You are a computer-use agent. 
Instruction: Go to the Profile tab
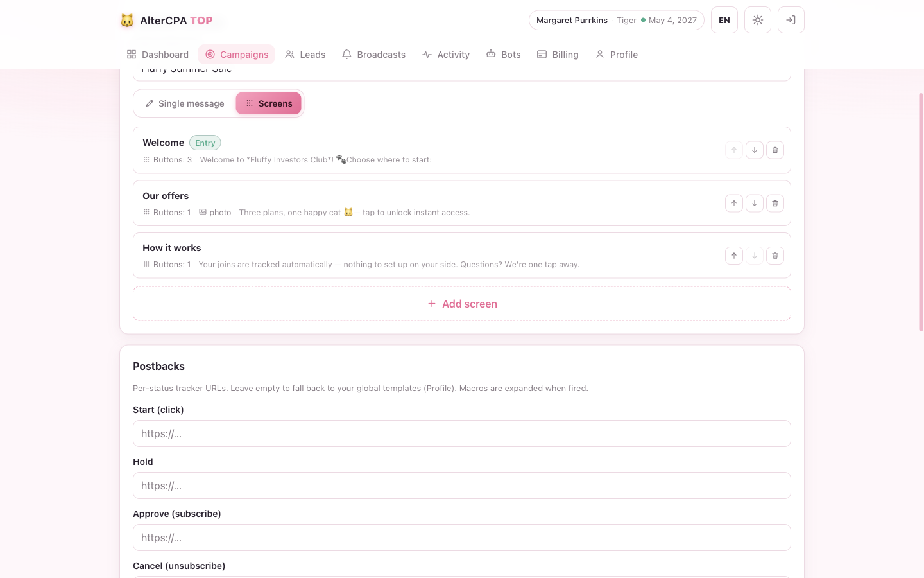[617, 55]
